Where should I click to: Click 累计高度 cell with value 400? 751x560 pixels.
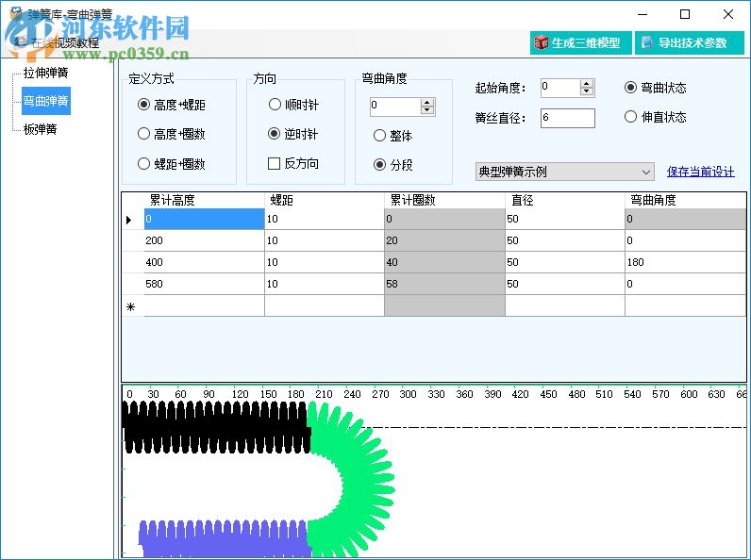(205, 262)
